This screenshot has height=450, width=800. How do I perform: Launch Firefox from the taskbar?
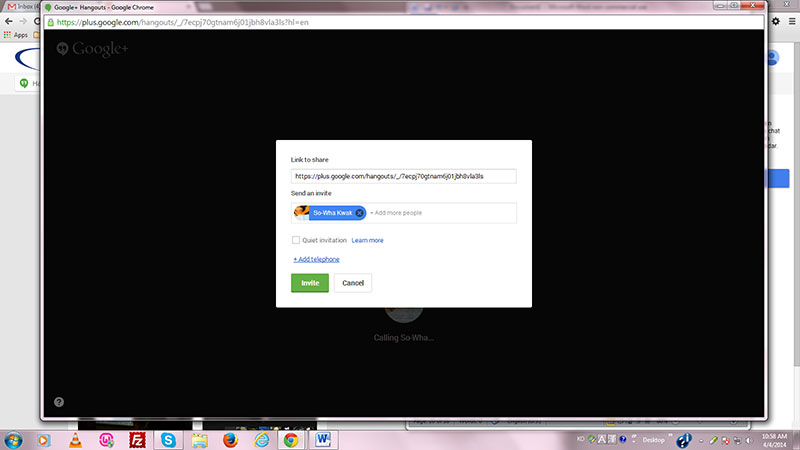click(x=230, y=439)
